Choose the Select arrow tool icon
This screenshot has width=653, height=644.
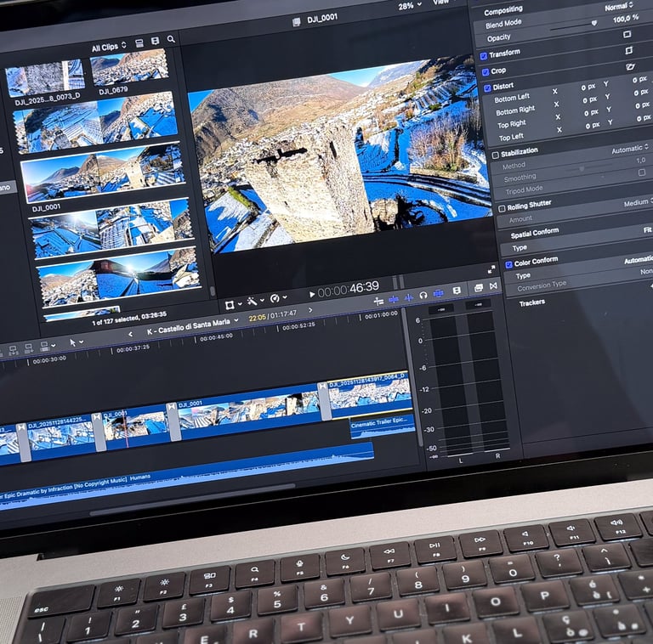click(72, 342)
